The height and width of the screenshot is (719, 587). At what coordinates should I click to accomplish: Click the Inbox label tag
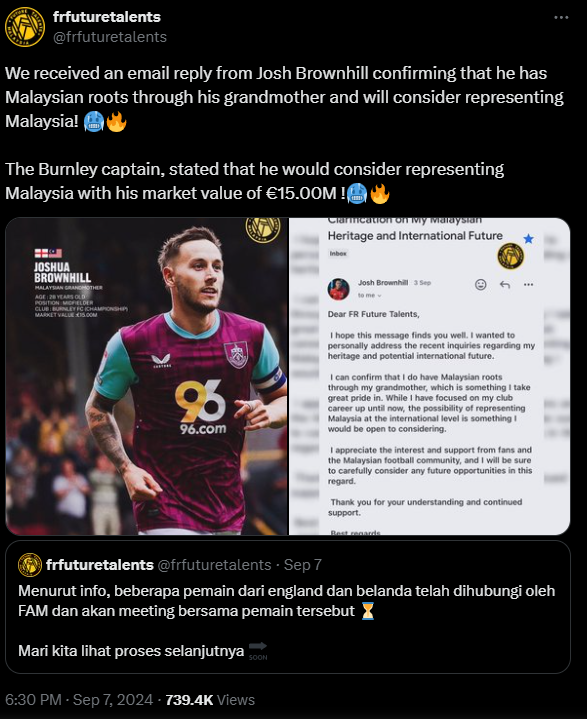[338, 253]
